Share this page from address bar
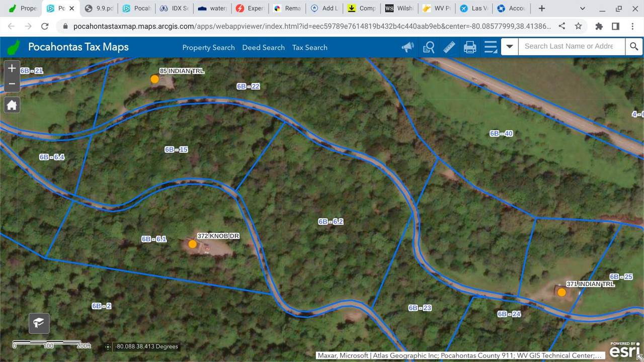This screenshot has width=644, height=362. coord(562,26)
